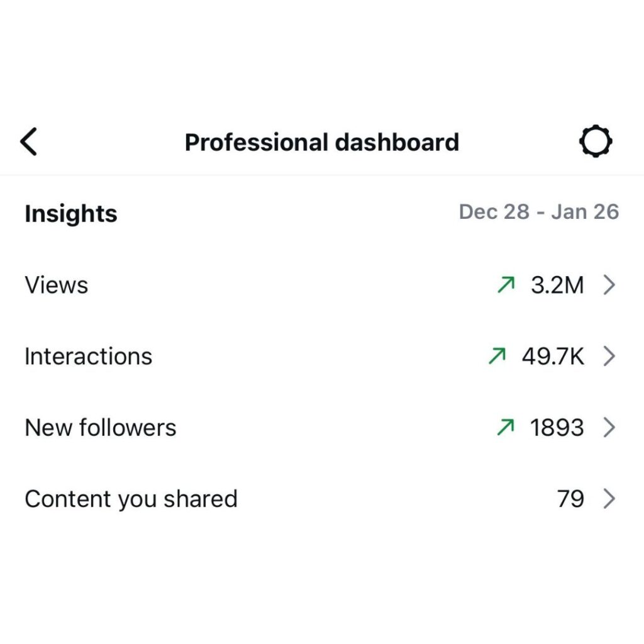The image size is (644, 644).
Task: Click the green trend arrow beside Interactions
Action: 496,357
